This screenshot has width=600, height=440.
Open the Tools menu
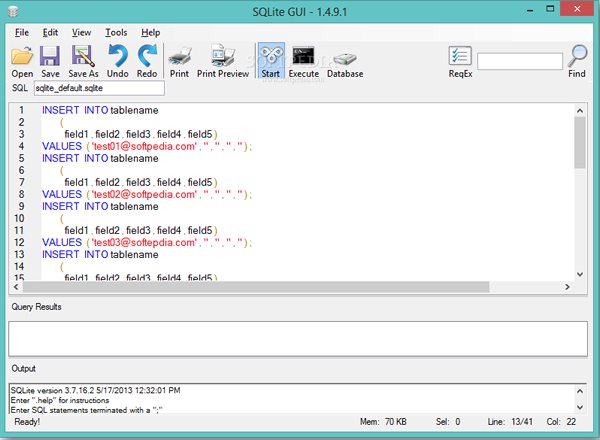click(116, 33)
